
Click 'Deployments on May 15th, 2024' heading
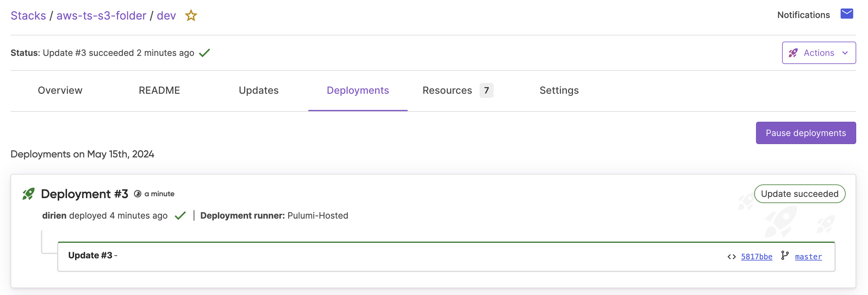[x=82, y=154]
